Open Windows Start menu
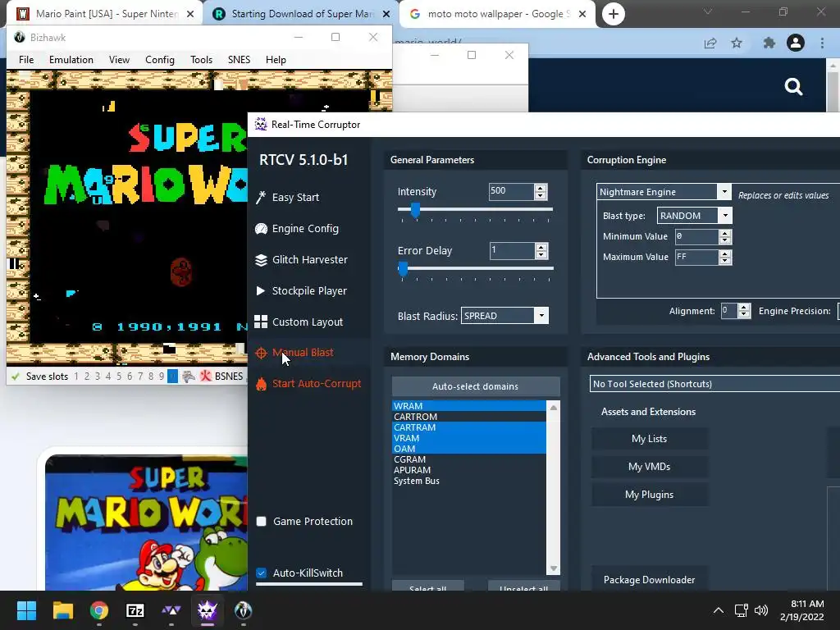Viewport: 840px width, 630px height. coord(26,610)
